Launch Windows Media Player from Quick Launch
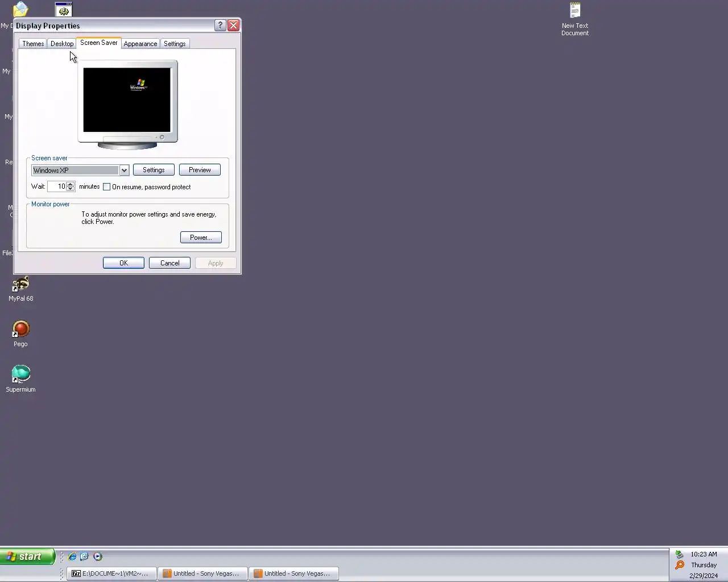The width and height of the screenshot is (728, 582). tap(97, 556)
